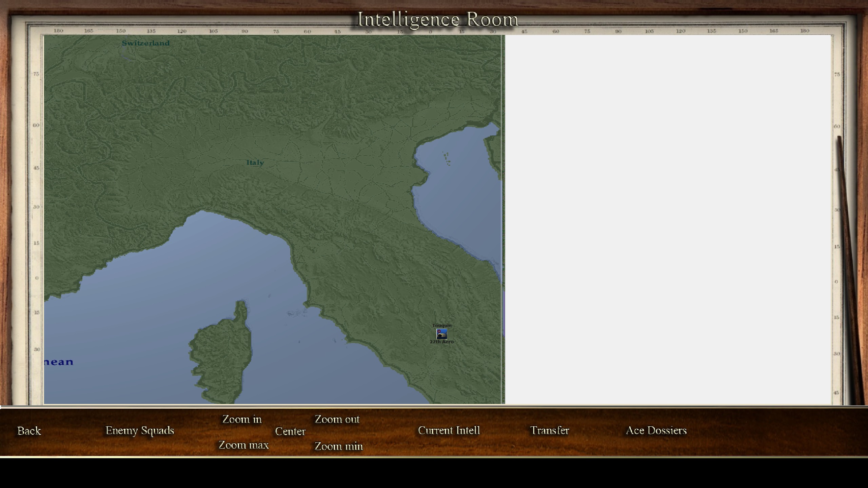Screen dimensions: 868x488
Task: Select the 27th Aero squadron label
Action: coord(441,342)
